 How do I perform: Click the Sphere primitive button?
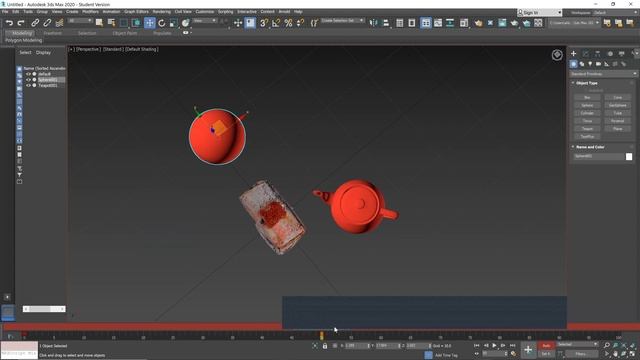click(x=587, y=105)
